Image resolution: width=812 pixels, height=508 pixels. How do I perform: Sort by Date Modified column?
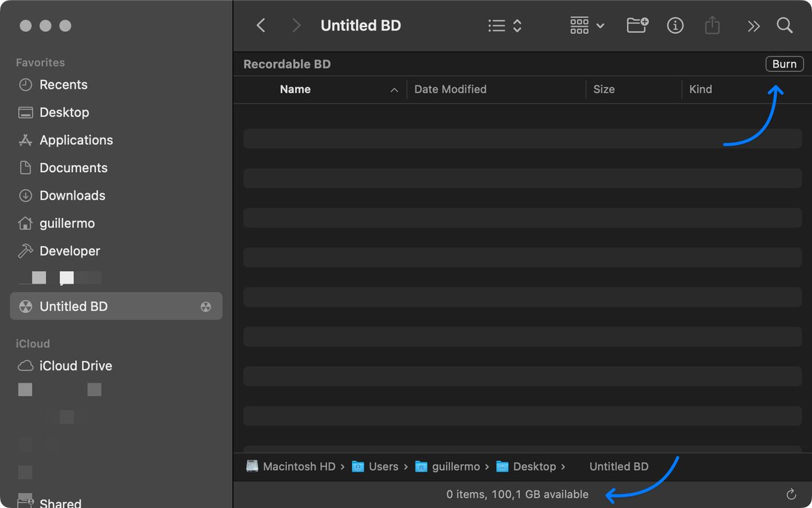click(x=450, y=89)
